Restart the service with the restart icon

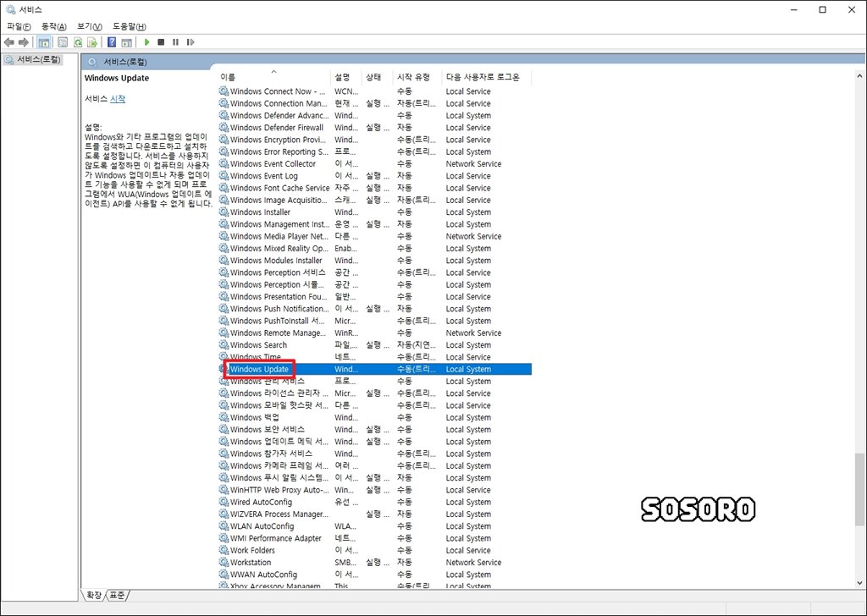click(x=191, y=42)
